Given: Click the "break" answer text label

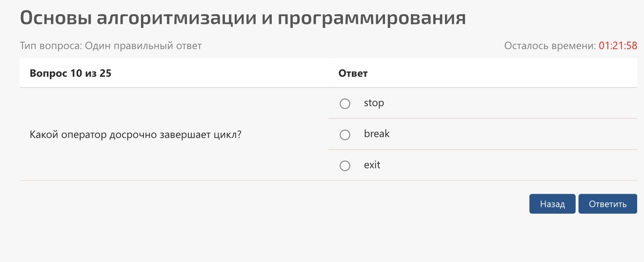Looking at the screenshot, I should point(377,133).
